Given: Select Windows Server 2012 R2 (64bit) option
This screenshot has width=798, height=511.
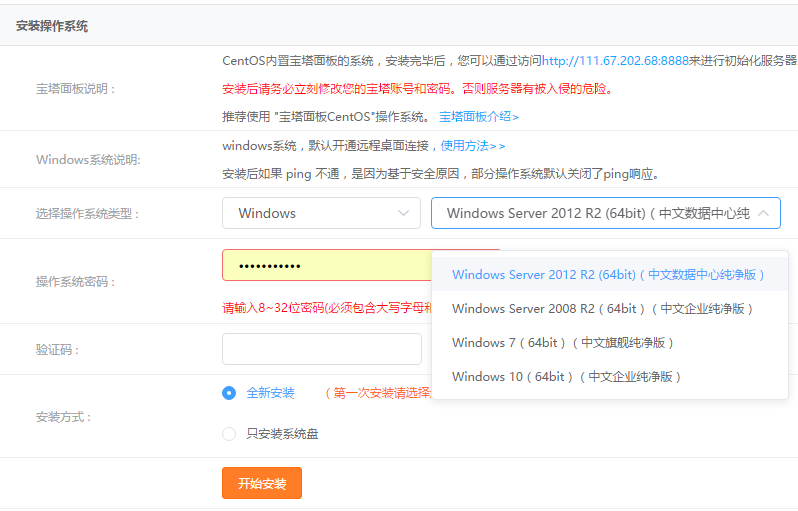Looking at the screenshot, I should coord(610,275).
